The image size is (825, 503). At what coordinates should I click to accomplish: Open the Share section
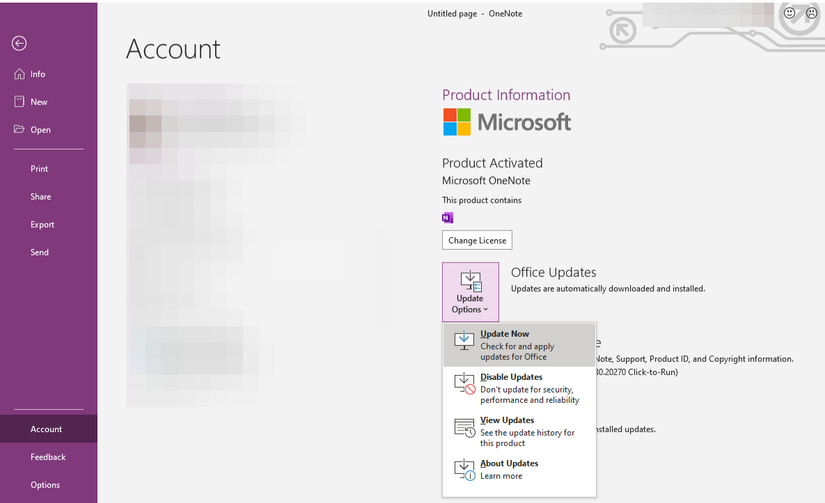pyautogui.click(x=40, y=197)
